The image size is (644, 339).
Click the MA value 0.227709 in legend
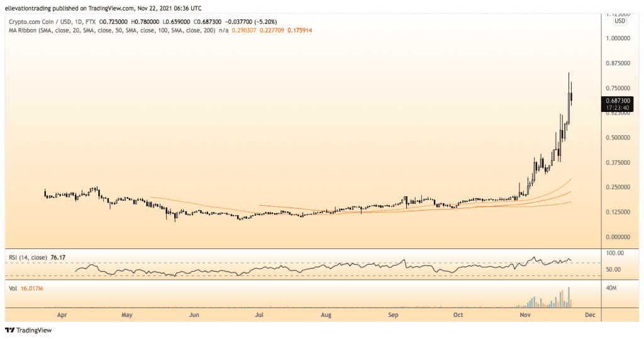pos(272,30)
